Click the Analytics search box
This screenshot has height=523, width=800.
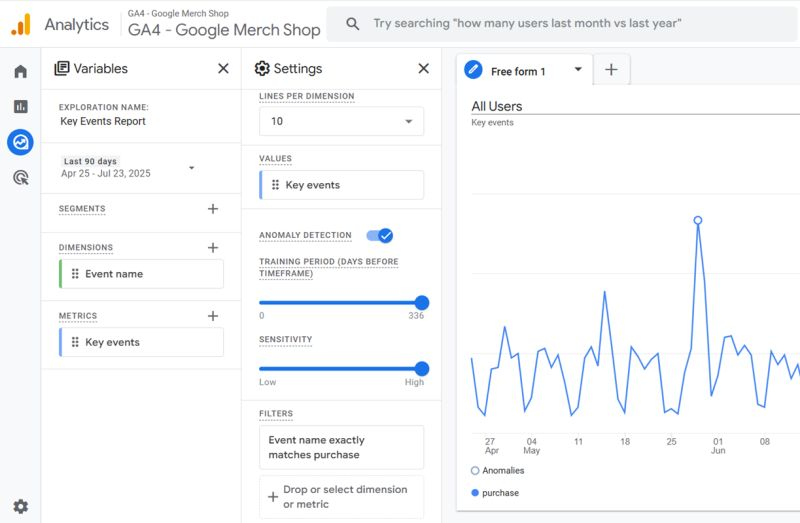point(560,23)
